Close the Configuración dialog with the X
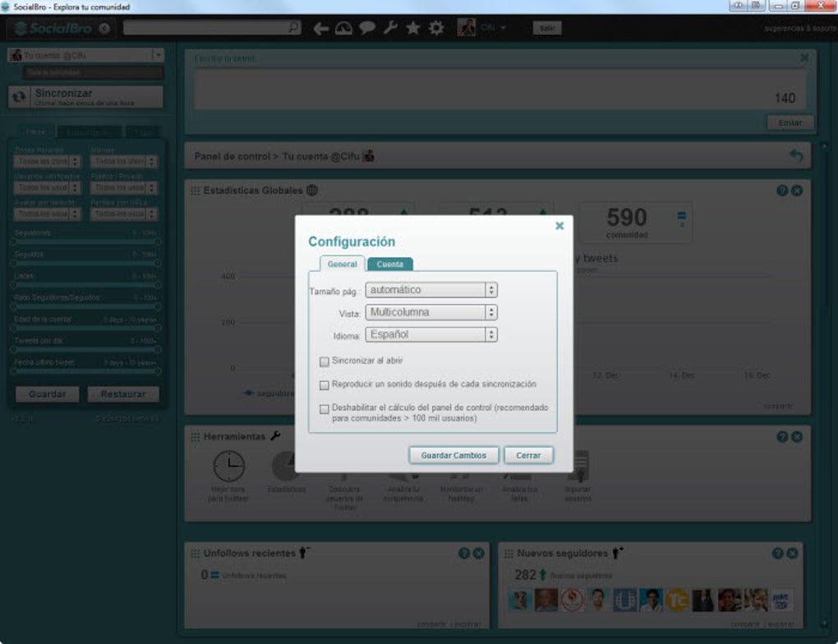Screen dimensions: 838x644 559,226
